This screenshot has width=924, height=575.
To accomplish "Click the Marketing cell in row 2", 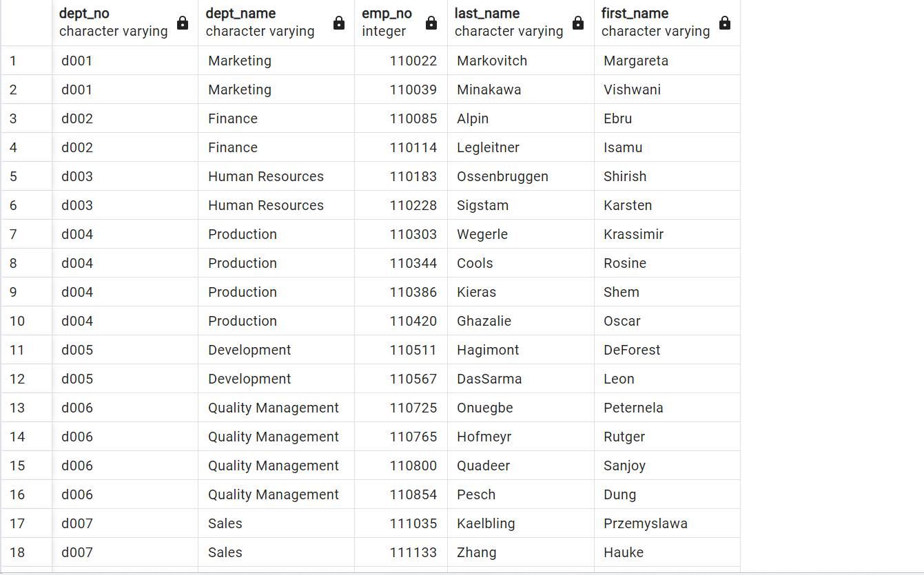I will click(239, 90).
